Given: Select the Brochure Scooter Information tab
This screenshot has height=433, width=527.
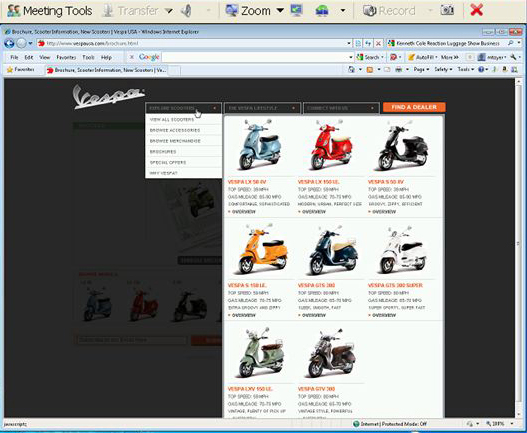Looking at the screenshot, I should tap(107, 70).
